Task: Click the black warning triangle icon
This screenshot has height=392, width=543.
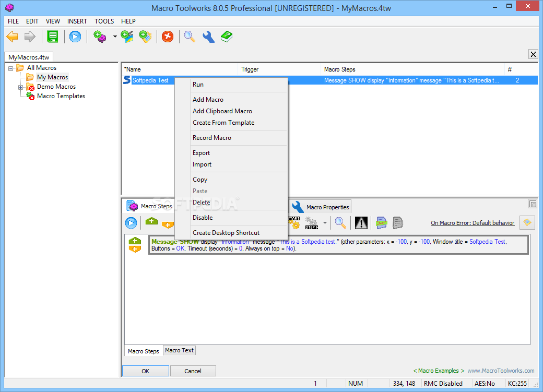Action: (361, 223)
